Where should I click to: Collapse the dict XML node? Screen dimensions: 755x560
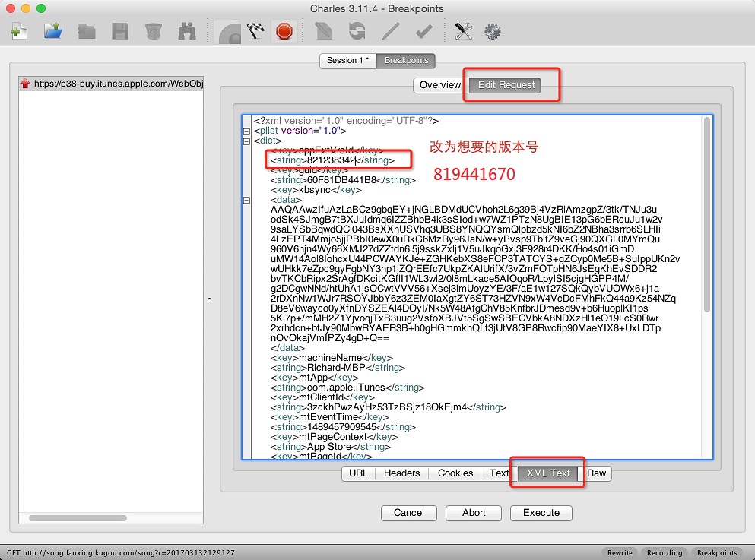246,141
